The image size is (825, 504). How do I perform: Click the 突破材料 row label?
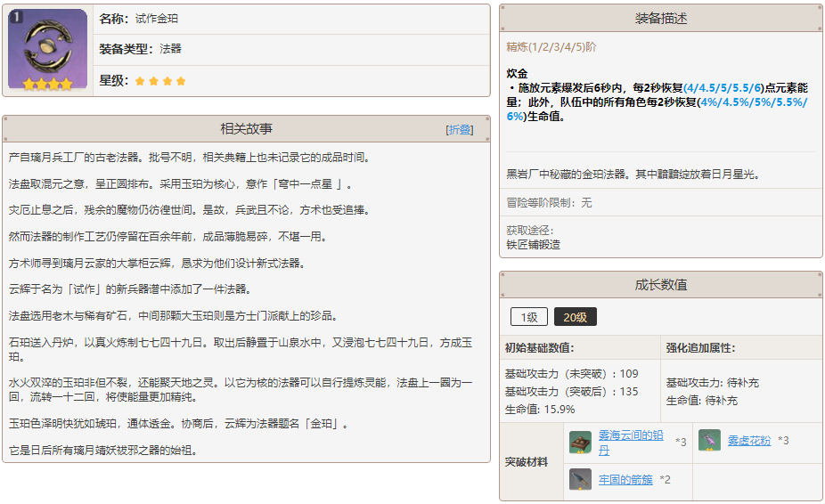[x=527, y=462]
